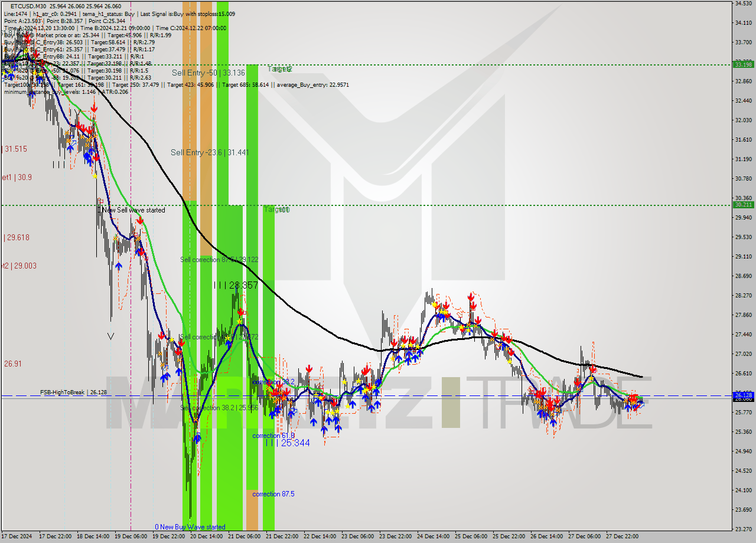Click the 27.440 price axis value
The image size is (756, 543).
tap(743, 335)
